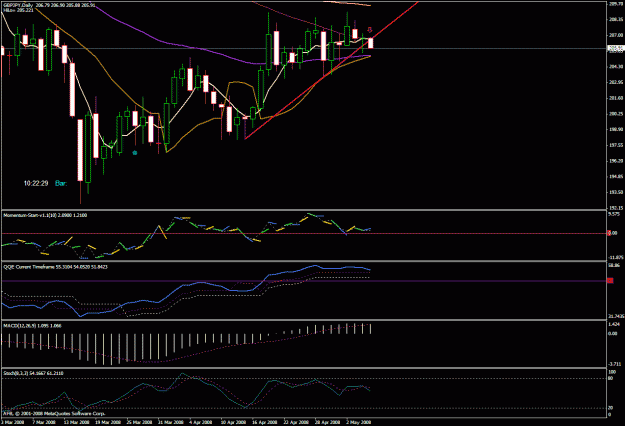
Task: Click the 16 Apr 2008 date label
Action: pyautogui.click(x=265, y=422)
